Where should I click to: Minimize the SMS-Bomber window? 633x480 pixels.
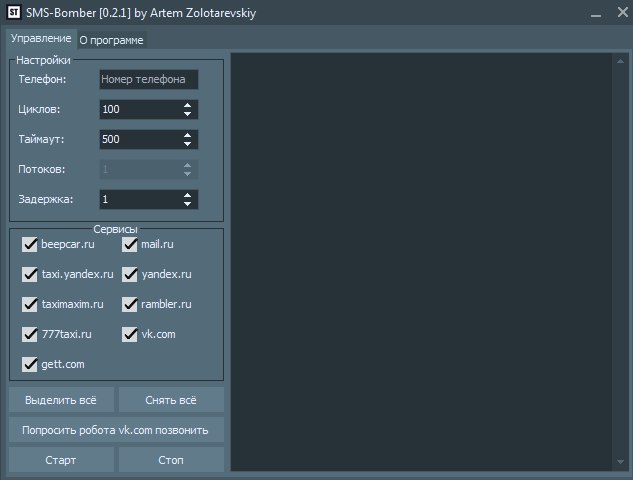597,12
